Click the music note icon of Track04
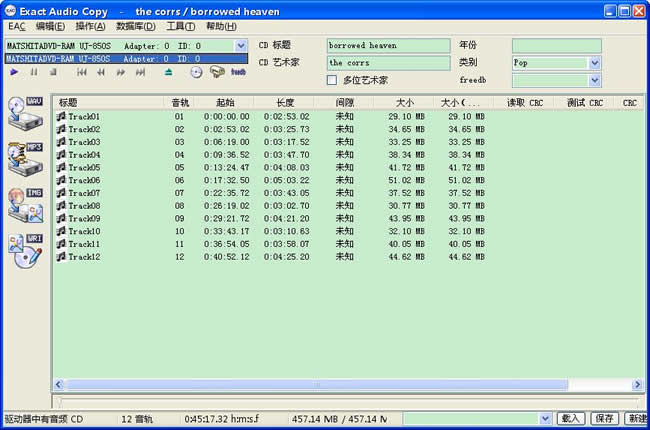 tap(61, 155)
